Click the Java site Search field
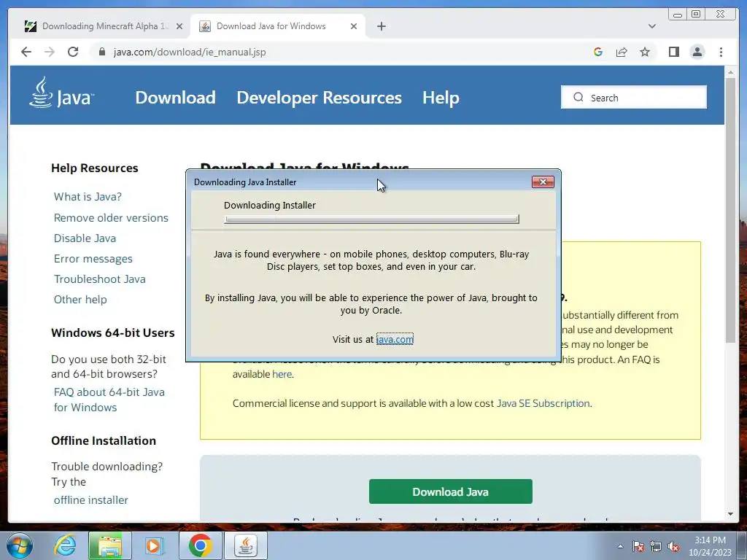The width and height of the screenshot is (747, 560). pyautogui.click(x=634, y=97)
